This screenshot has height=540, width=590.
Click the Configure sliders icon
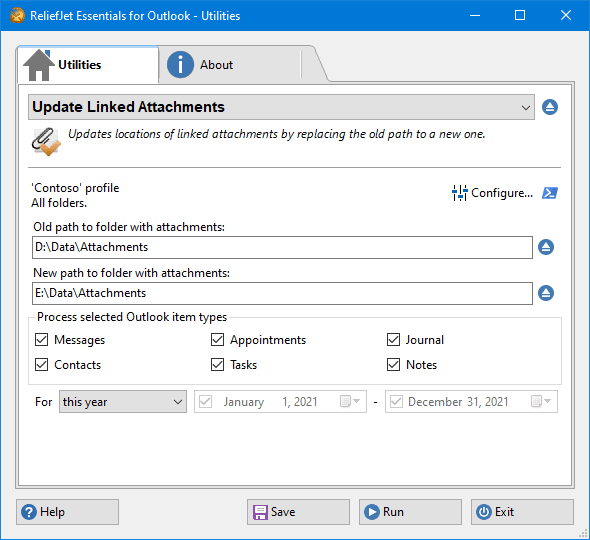click(x=459, y=193)
